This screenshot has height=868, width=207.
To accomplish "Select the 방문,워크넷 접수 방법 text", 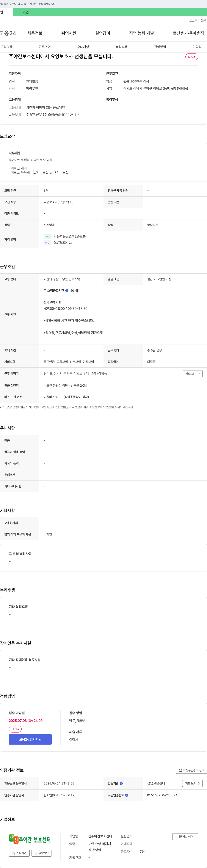I will click(x=77, y=721).
